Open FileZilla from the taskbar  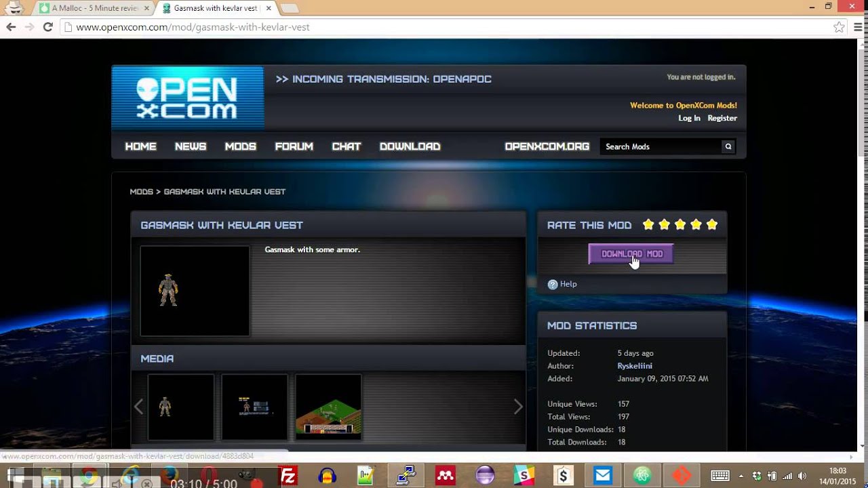click(289, 476)
